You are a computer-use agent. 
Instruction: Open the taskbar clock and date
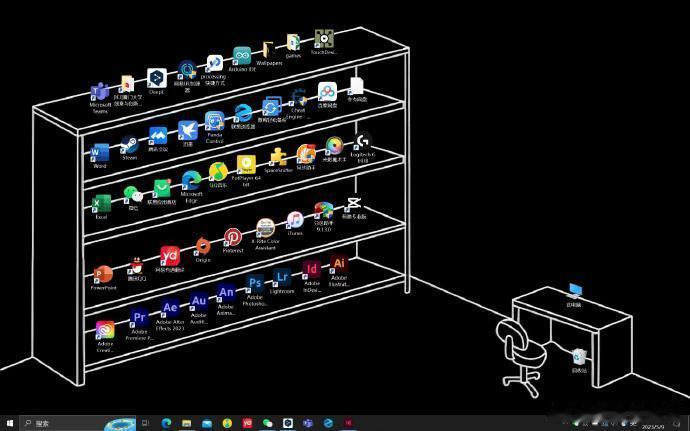pyautogui.click(x=653, y=424)
